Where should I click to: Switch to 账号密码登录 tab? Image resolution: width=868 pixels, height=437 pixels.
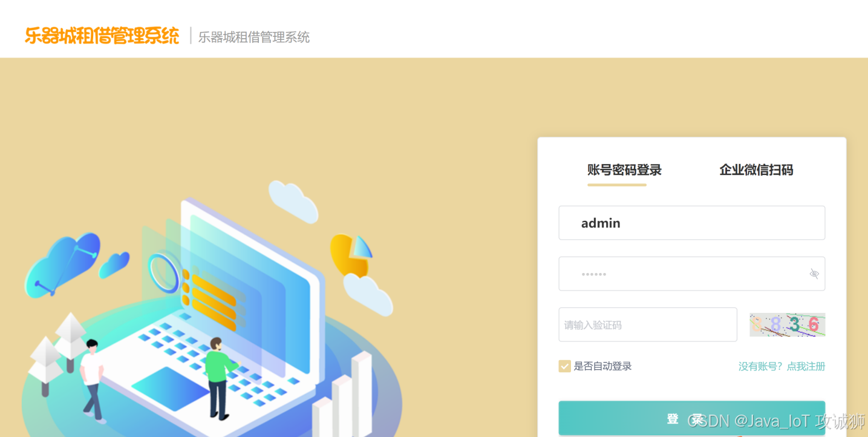tap(624, 170)
